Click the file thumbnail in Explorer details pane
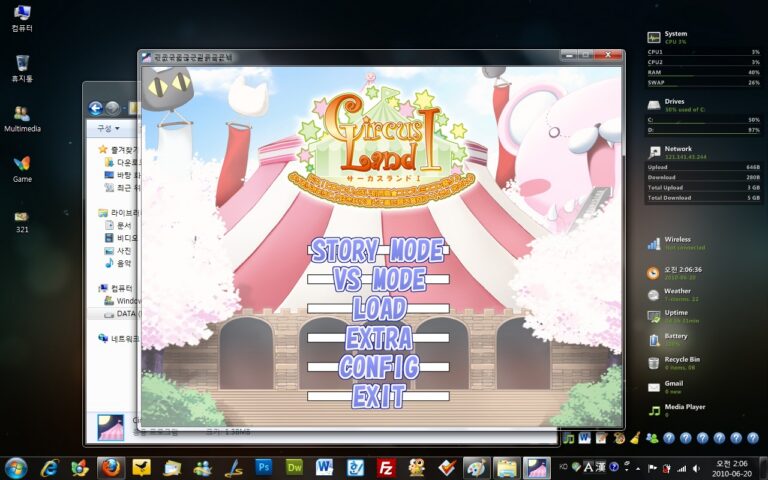768x480 pixels. [x=111, y=428]
